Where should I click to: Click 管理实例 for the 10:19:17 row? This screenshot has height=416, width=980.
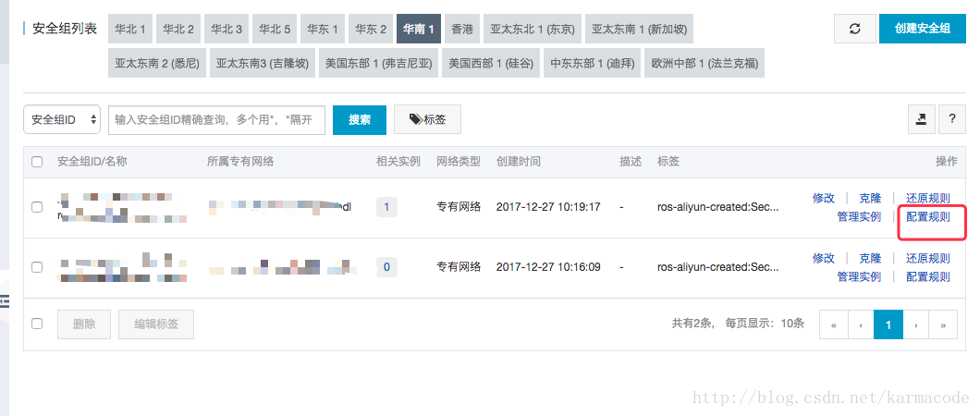[x=859, y=216]
